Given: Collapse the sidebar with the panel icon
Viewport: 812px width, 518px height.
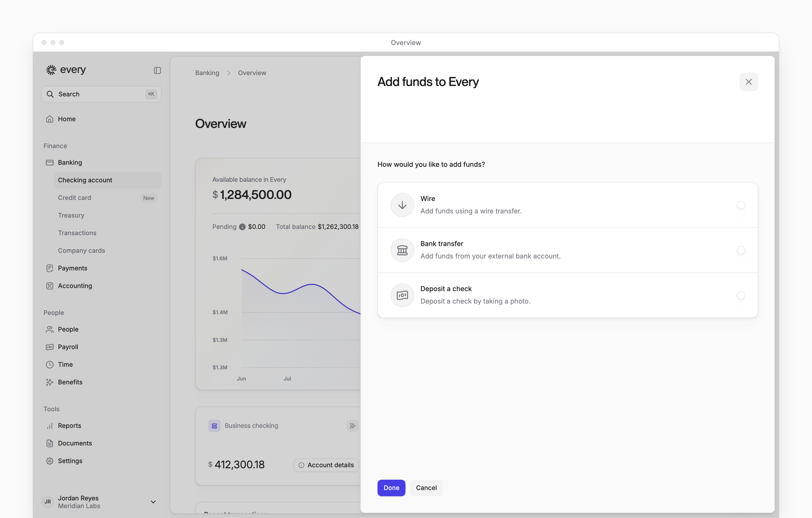Looking at the screenshot, I should point(157,70).
